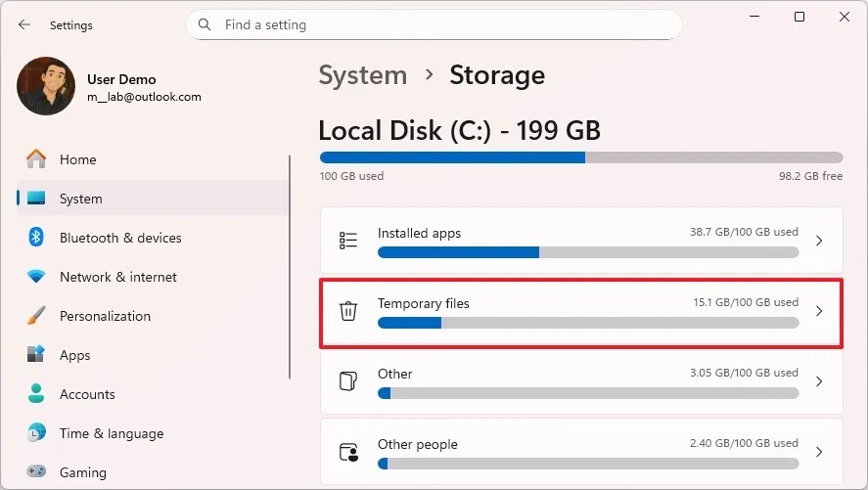Screen dimensions: 868x490
Task: Click the 100 GB used label
Action: point(351,176)
